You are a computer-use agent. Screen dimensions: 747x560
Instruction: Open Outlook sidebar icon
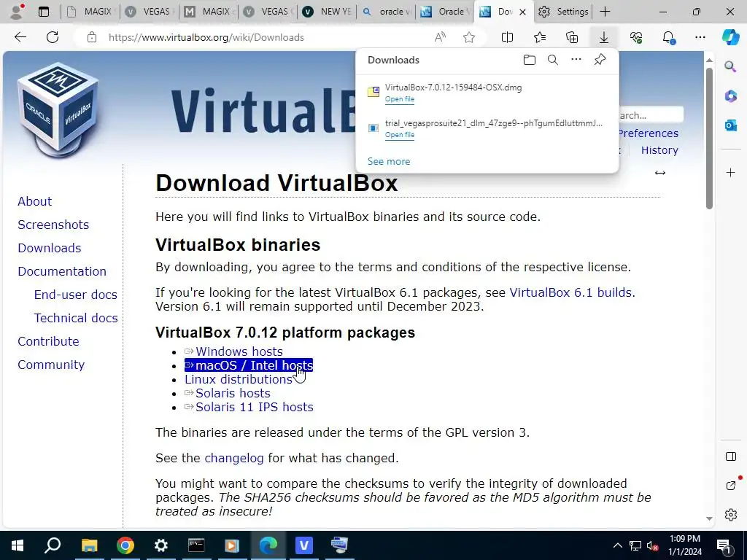(730, 125)
